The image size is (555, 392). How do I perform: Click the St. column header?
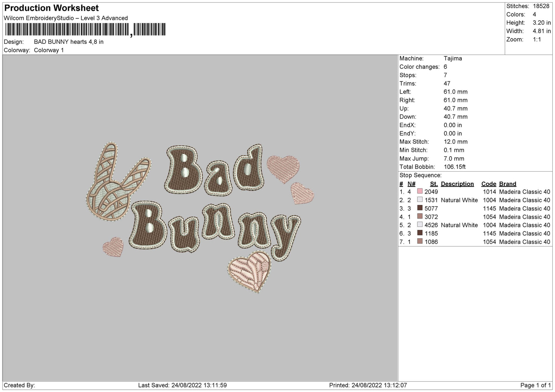(434, 184)
